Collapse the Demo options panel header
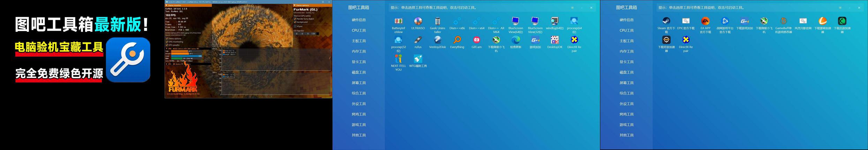 [295, 5]
